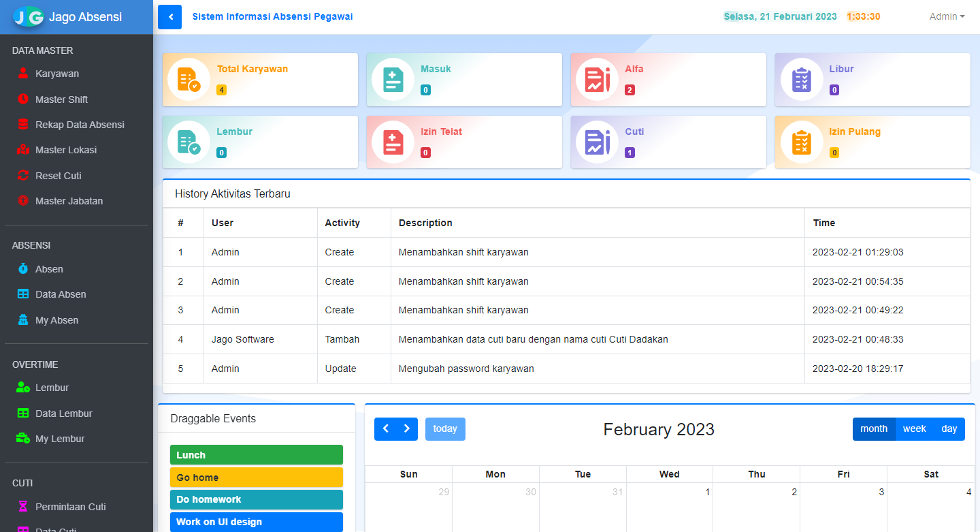Image resolution: width=980 pixels, height=532 pixels.
Task: Click the Permintaan Cuti hourglass icon
Action: tap(23, 507)
